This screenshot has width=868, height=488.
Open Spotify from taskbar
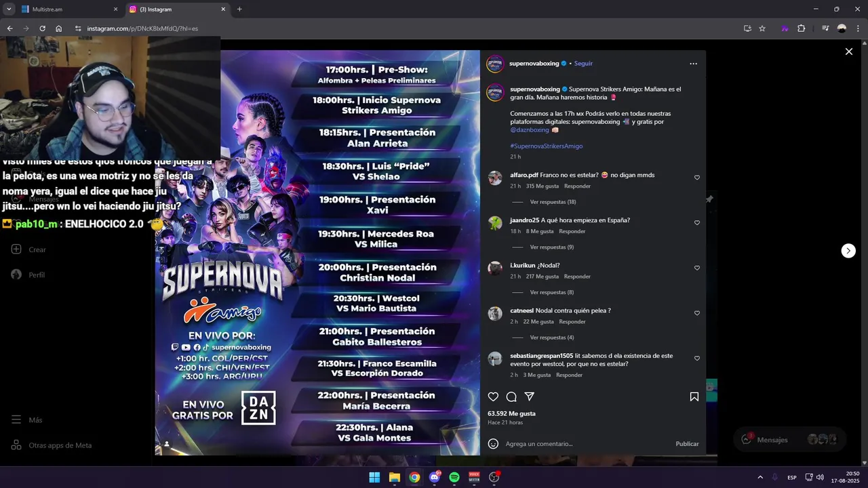[x=454, y=477]
